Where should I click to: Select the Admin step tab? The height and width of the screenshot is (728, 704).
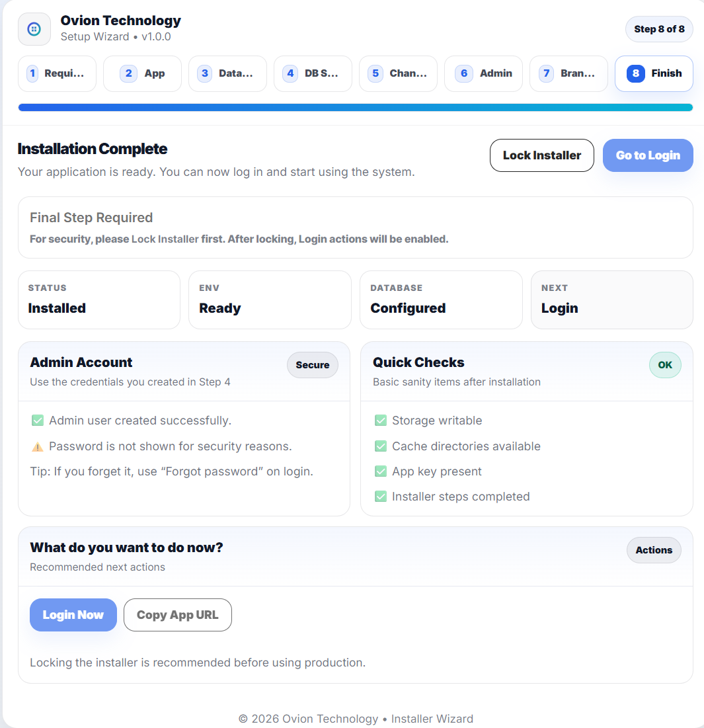[x=483, y=73]
